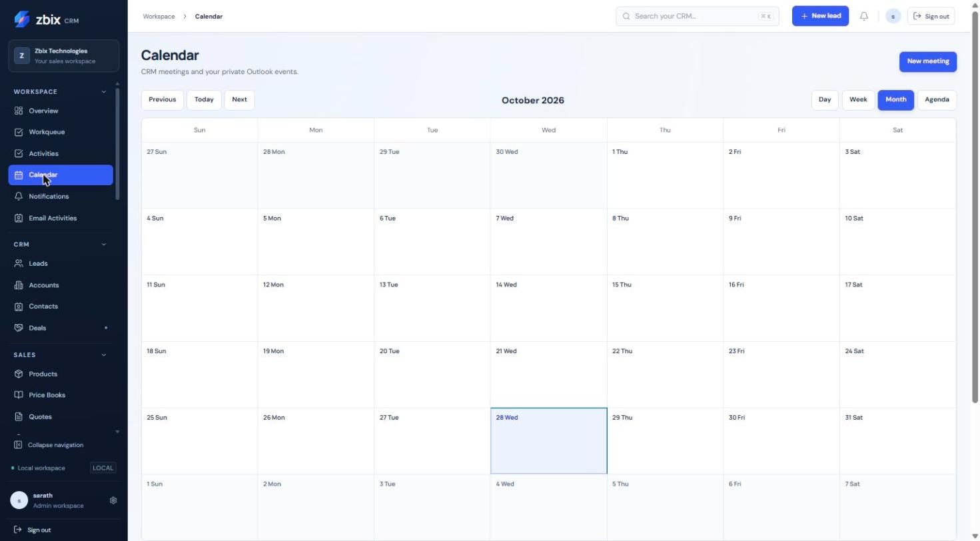Click the Products sidebar icon
Image resolution: width=980 pixels, height=541 pixels.
(19, 374)
